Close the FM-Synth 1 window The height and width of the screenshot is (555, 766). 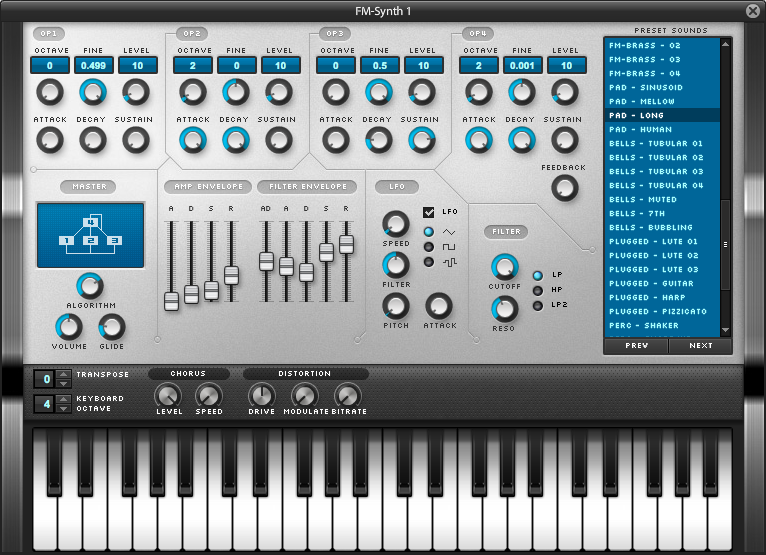[x=753, y=11]
